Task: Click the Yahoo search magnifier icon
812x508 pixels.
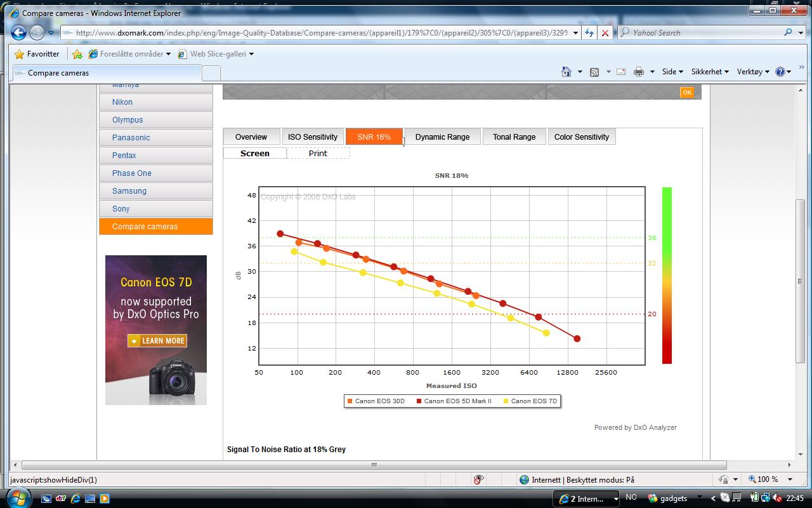Action: tap(789, 32)
